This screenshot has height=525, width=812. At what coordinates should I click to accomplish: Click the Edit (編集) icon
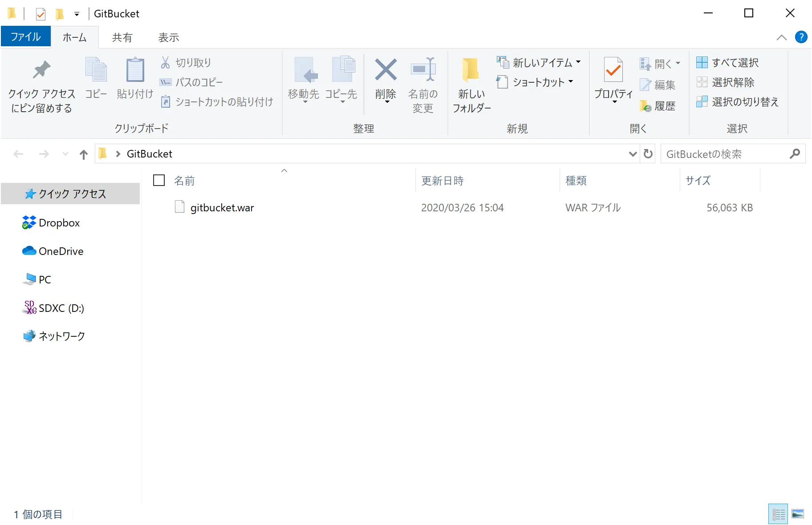tap(646, 85)
